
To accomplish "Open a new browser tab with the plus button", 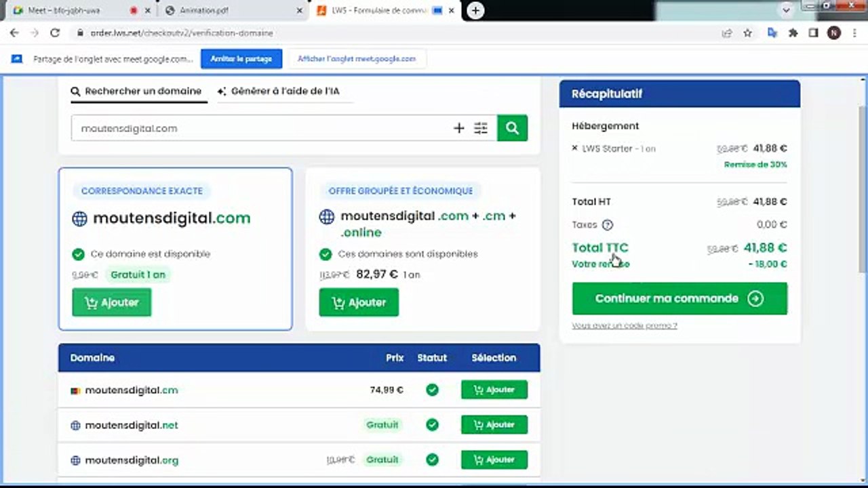I will point(476,11).
